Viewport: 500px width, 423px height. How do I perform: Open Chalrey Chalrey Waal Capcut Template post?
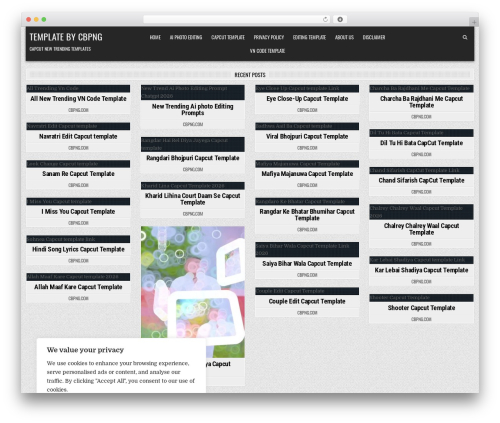tap(421, 229)
